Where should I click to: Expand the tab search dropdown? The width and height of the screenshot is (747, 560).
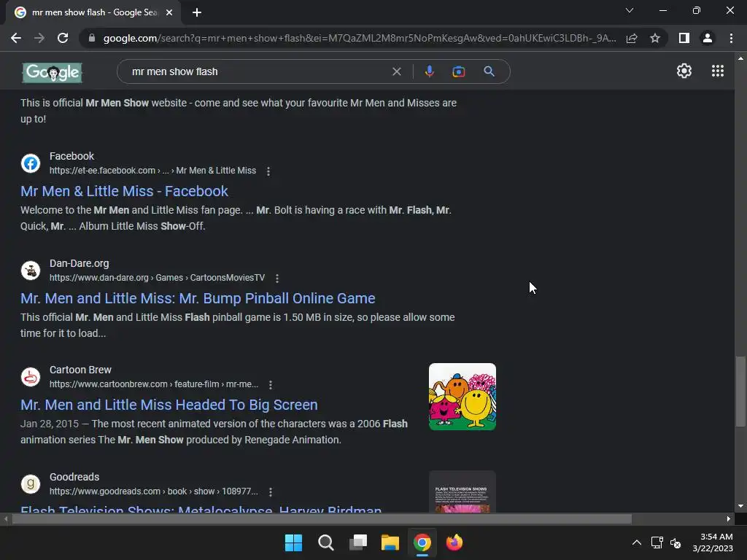630,10
